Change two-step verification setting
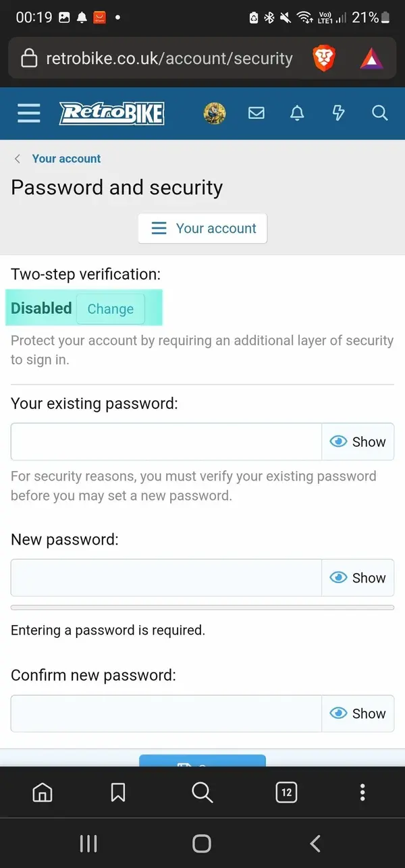This screenshot has width=405, height=868. click(x=110, y=309)
